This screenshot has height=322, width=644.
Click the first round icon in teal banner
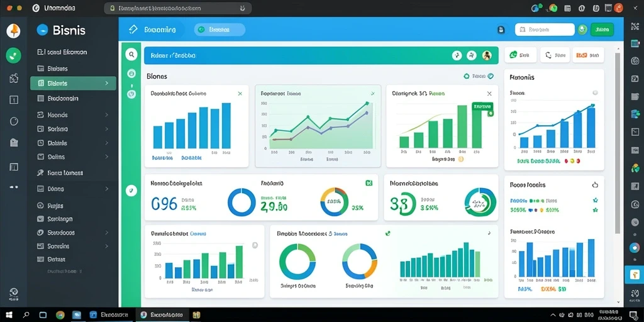457,55
